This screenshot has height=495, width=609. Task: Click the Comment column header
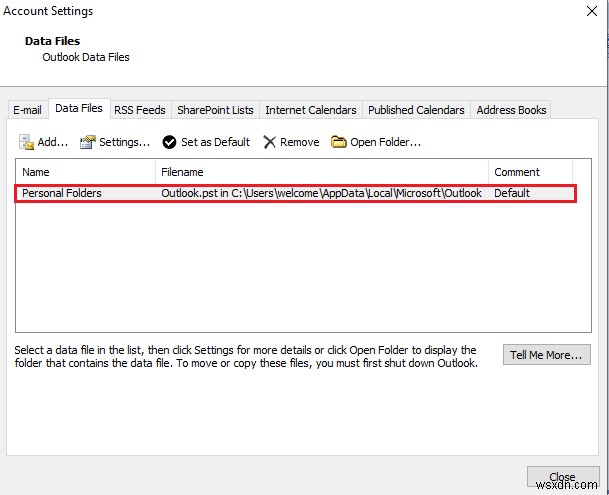tap(530, 172)
